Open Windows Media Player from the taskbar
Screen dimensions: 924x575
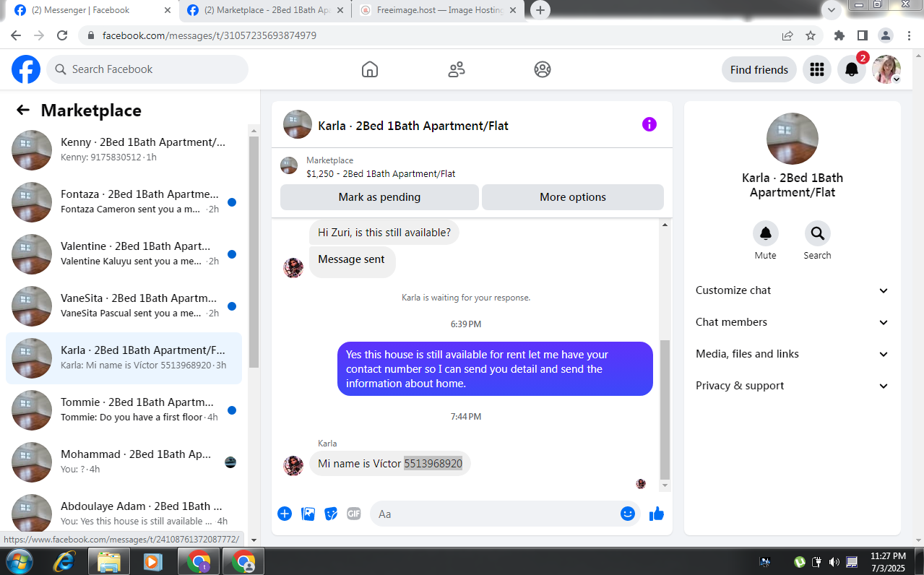pyautogui.click(x=153, y=561)
